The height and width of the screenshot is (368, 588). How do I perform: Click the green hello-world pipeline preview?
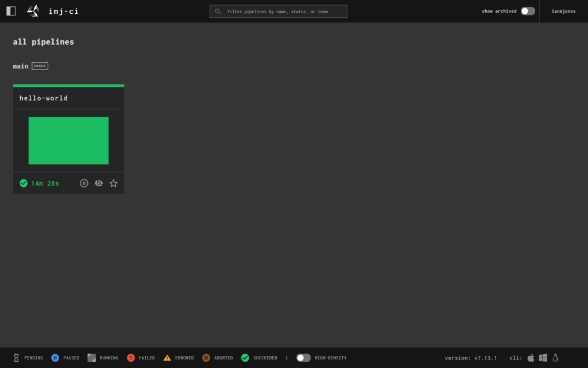(x=69, y=140)
